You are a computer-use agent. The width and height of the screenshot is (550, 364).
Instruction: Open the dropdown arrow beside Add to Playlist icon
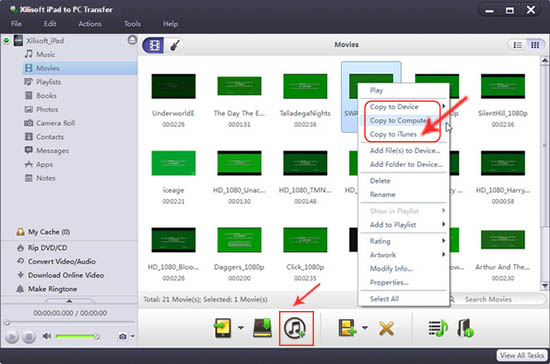tap(365, 328)
